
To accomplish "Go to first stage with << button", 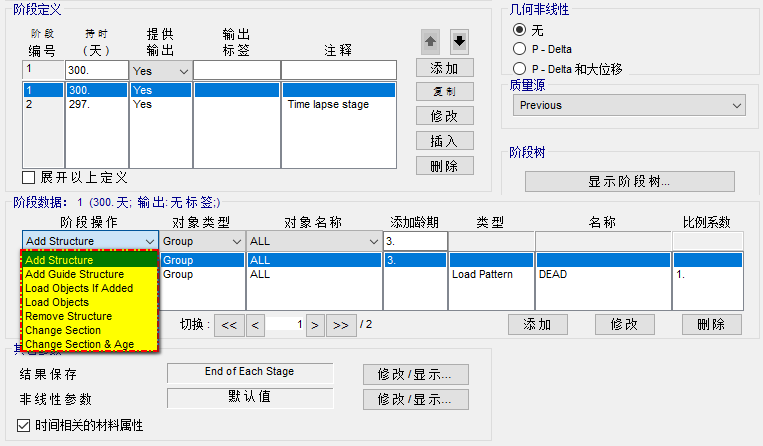I will coord(229,325).
